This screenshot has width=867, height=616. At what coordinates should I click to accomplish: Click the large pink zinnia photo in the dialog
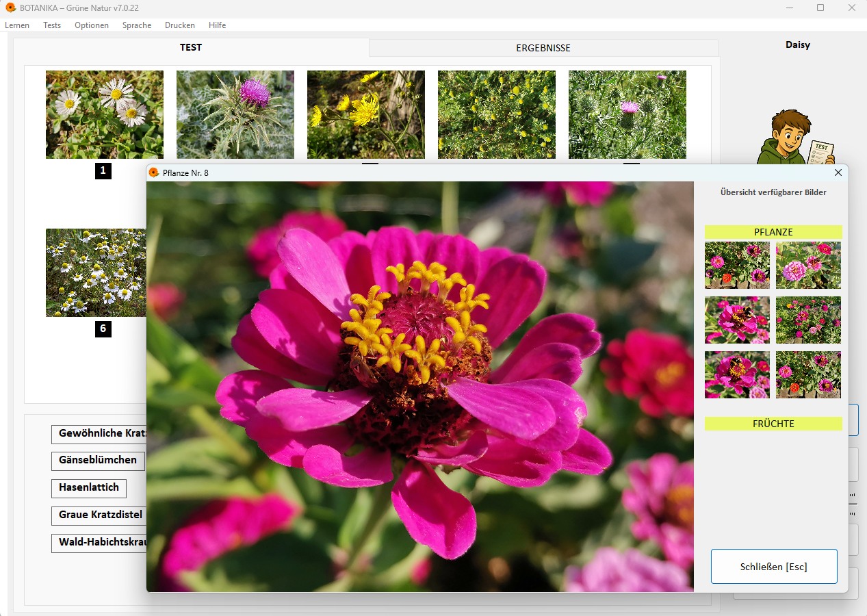click(x=420, y=387)
